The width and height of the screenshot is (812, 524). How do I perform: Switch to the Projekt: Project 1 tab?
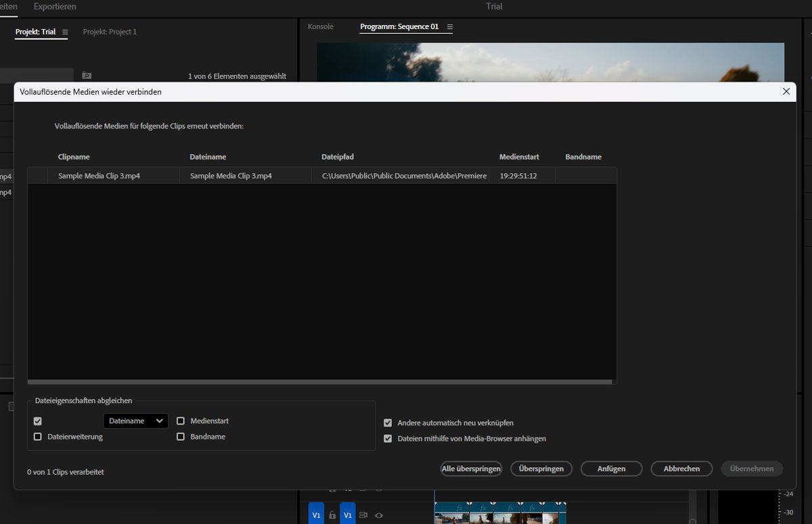point(110,32)
